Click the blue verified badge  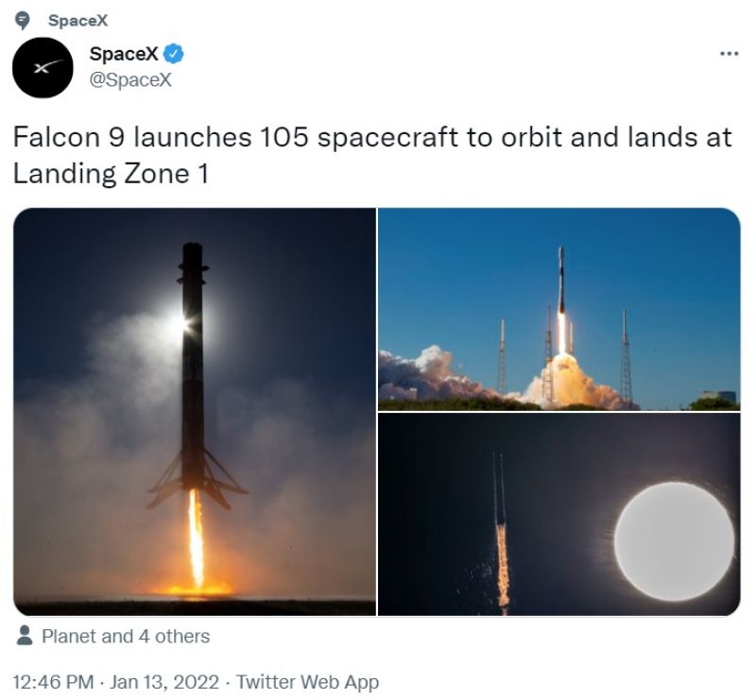175,56
